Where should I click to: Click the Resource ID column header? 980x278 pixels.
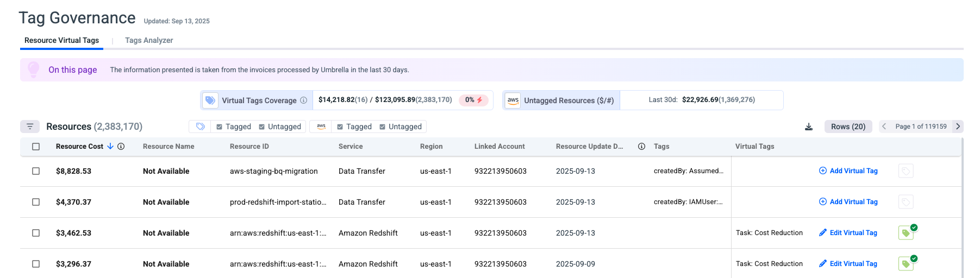[x=249, y=147]
